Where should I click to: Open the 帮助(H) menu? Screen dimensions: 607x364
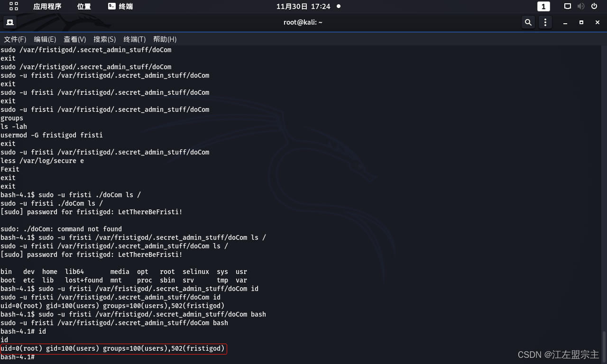click(x=165, y=39)
